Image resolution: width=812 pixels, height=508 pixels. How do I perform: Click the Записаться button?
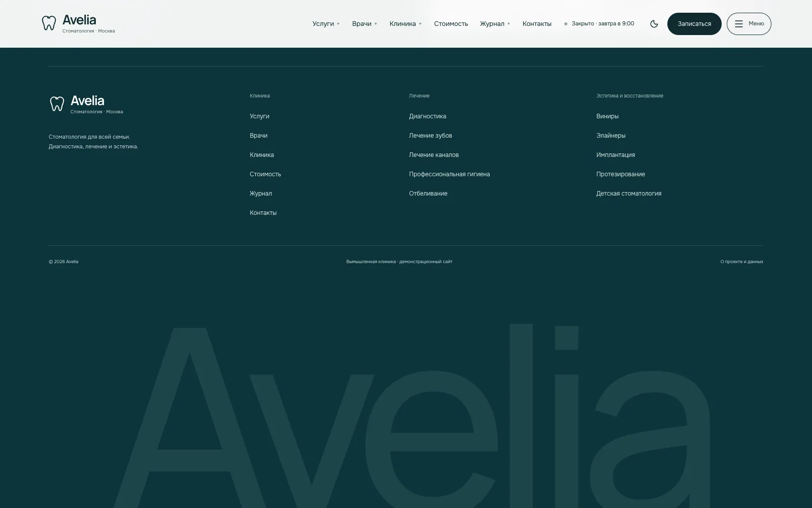(694, 24)
